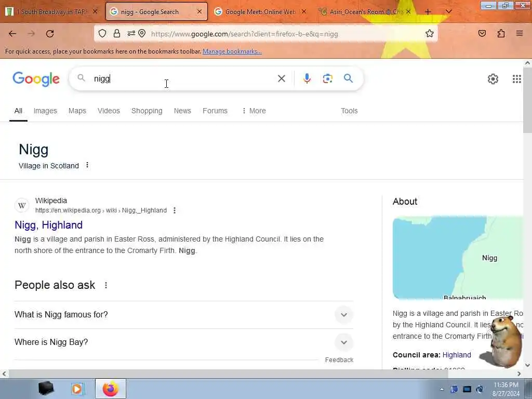This screenshot has width=532, height=399.
Task: Click the Firefox URL address field
Action: pyautogui.click(x=285, y=34)
